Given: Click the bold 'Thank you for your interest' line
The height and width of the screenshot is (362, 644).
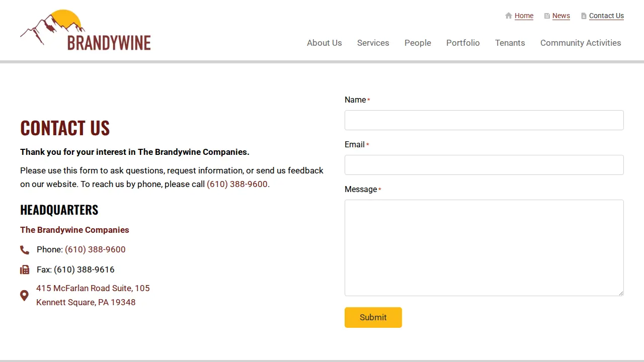Looking at the screenshot, I should pyautogui.click(x=135, y=152).
